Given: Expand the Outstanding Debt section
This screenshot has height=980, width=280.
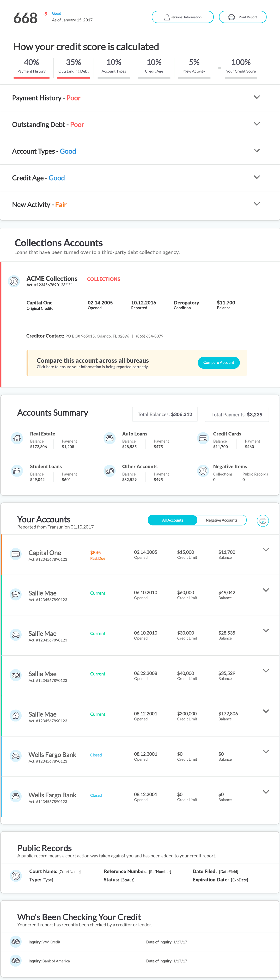Looking at the screenshot, I should 257,124.
